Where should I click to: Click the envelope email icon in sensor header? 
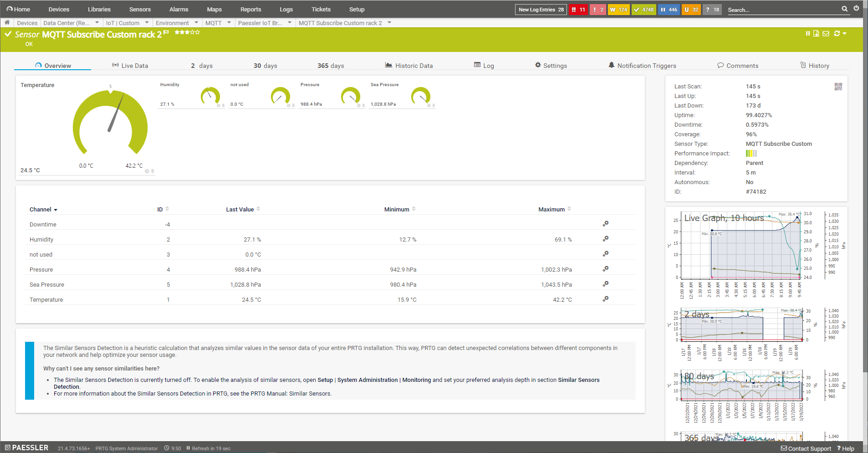point(826,33)
